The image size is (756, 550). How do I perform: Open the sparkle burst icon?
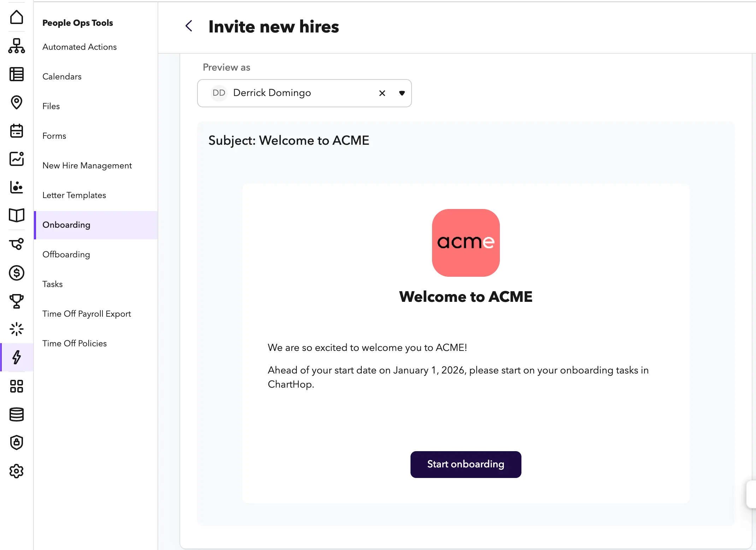[x=17, y=329]
